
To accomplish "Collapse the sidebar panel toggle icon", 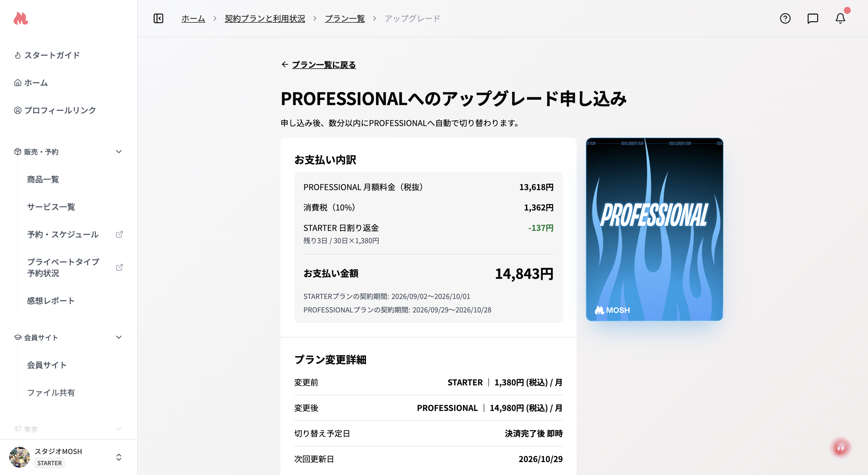I will pos(158,18).
